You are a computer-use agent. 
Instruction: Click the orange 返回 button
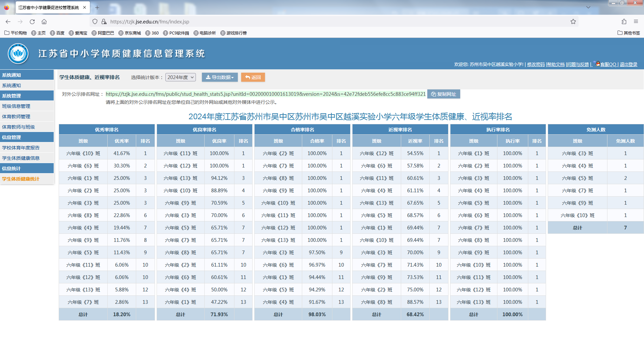pyautogui.click(x=253, y=77)
